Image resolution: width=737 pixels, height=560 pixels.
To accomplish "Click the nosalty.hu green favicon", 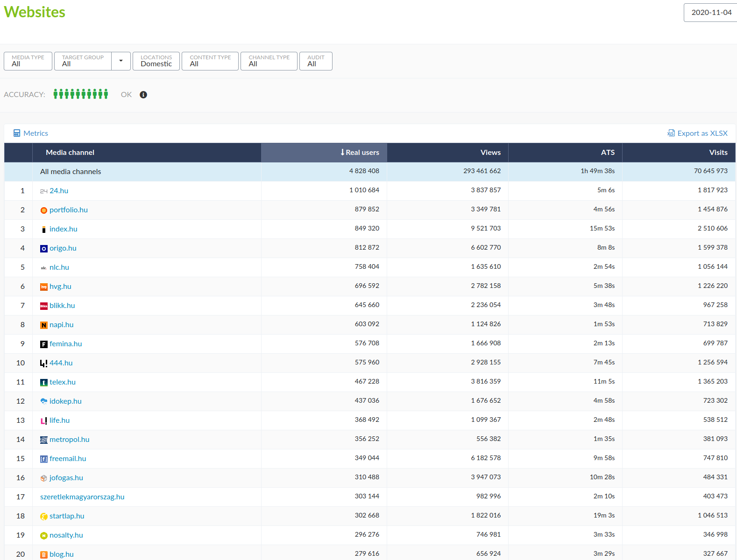I will 43,536.
